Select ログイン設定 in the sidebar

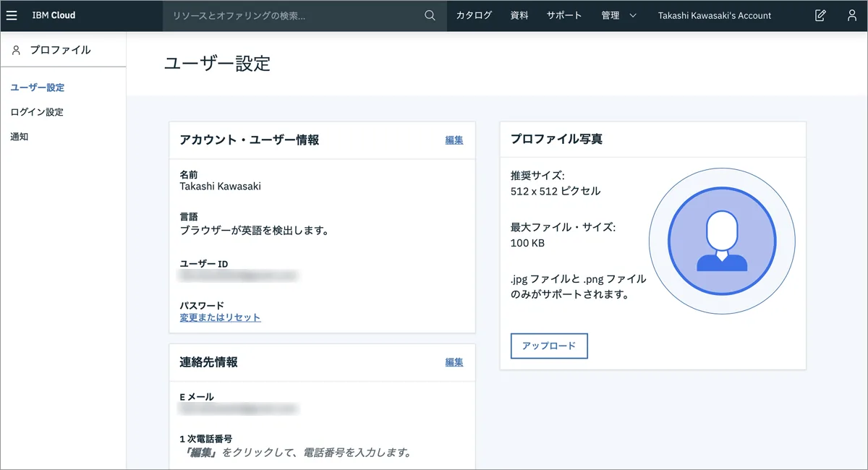[37, 112]
